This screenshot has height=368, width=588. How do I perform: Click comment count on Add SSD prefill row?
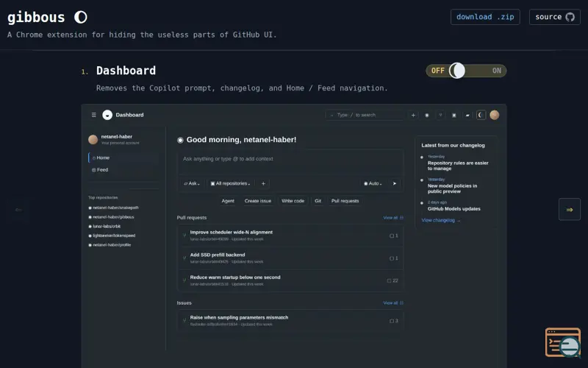pyautogui.click(x=394, y=258)
